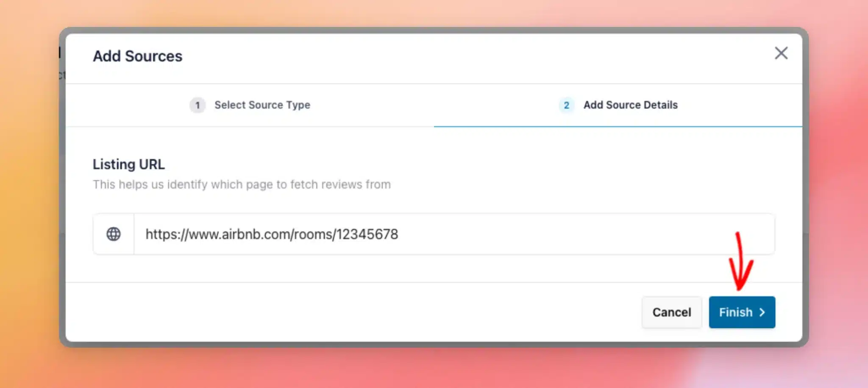Click the red hand-drawn arrow annotation

pos(740,261)
